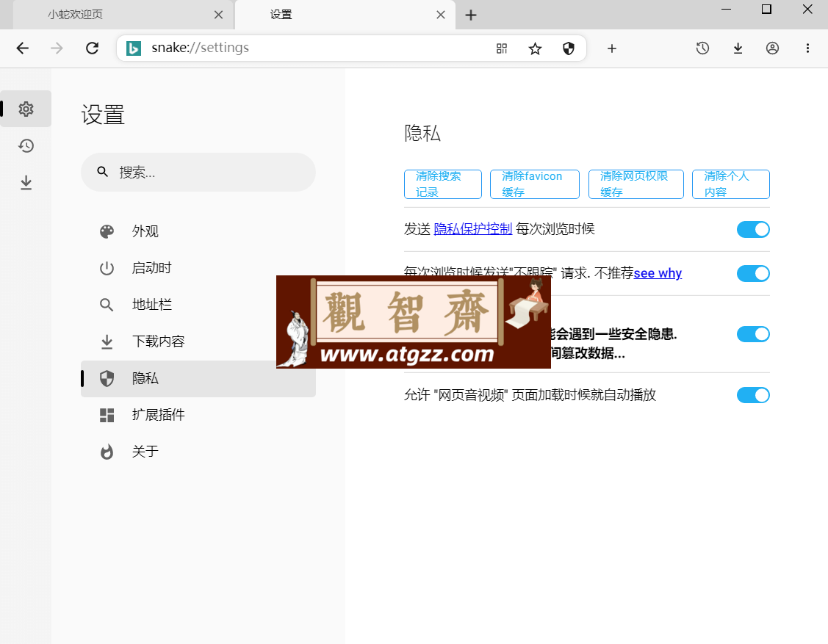This screenshot has height=644, width=828.
Task: Go back with the back arrow
Action: 22,48
